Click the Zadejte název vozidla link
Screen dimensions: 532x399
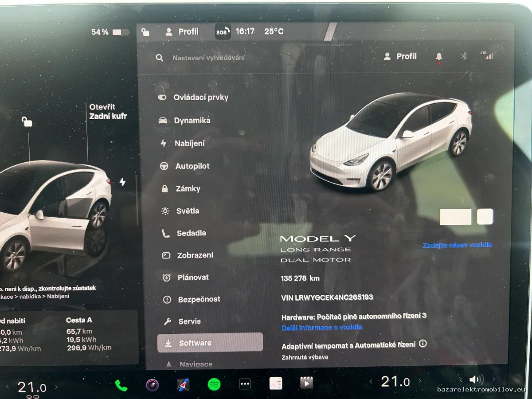457,245
